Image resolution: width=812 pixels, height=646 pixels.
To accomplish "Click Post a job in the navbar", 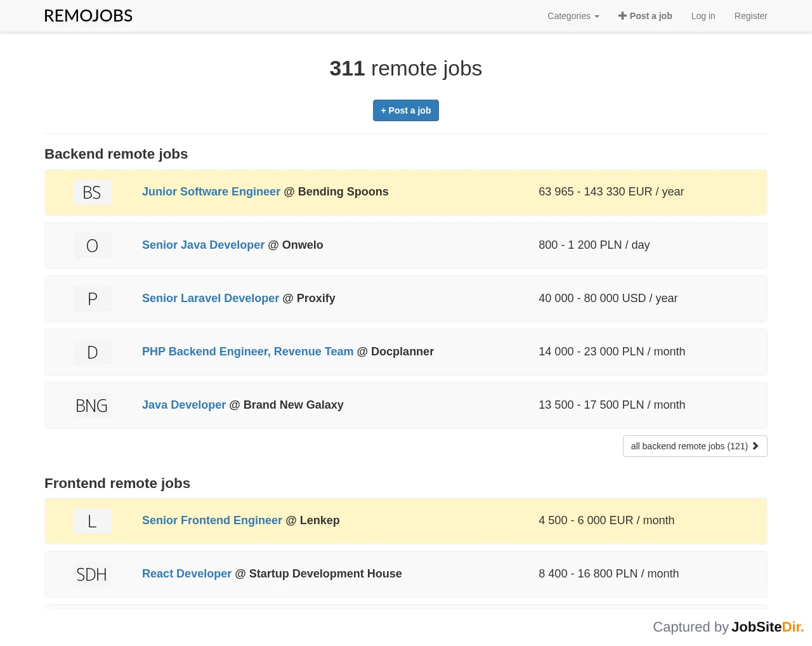I will [x=645, y=16].
